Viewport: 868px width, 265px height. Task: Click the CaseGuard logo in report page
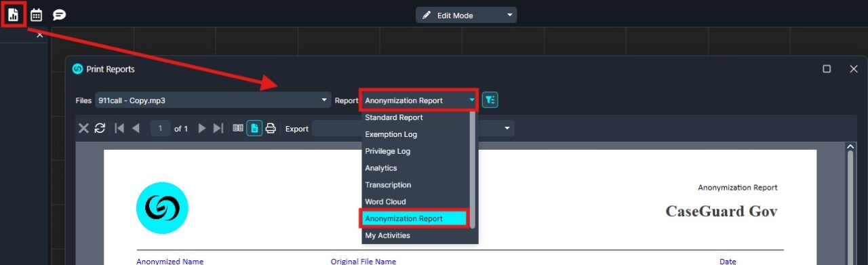(162, 208)
